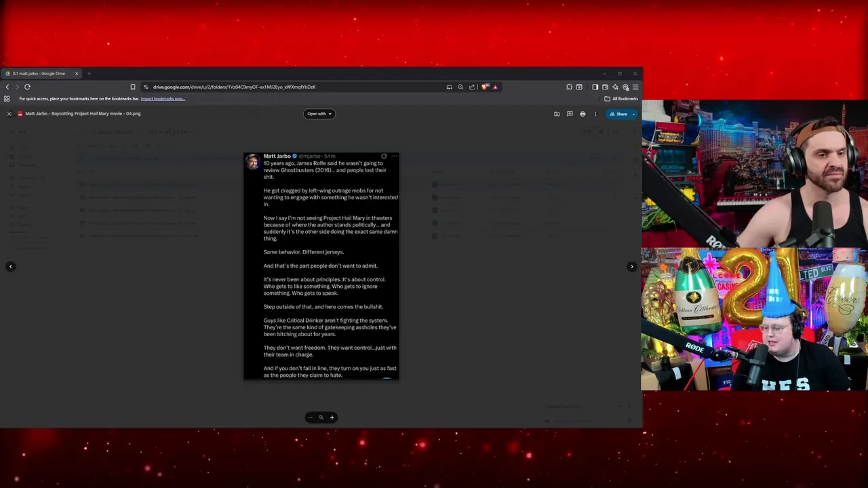Viewport: 868px width, 488px height.
Task: Click the add shortcut to Drive folder icon
Action: (557, 114)
